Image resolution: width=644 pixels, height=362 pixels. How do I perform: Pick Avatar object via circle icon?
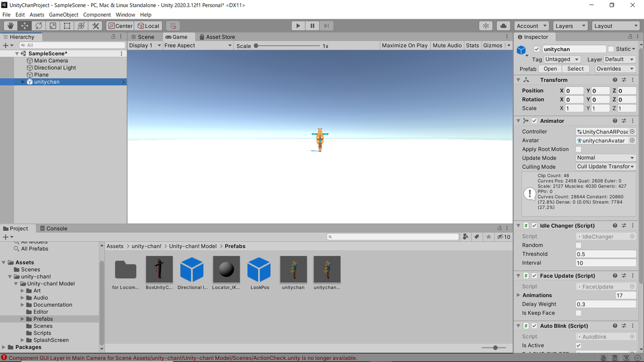pos(632,140)
